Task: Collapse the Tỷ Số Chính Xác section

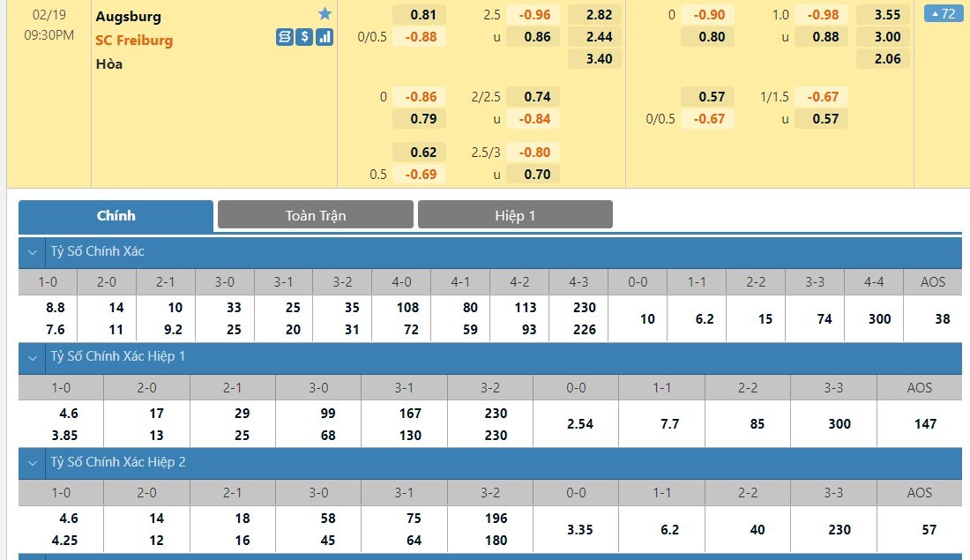Action: 33,252
